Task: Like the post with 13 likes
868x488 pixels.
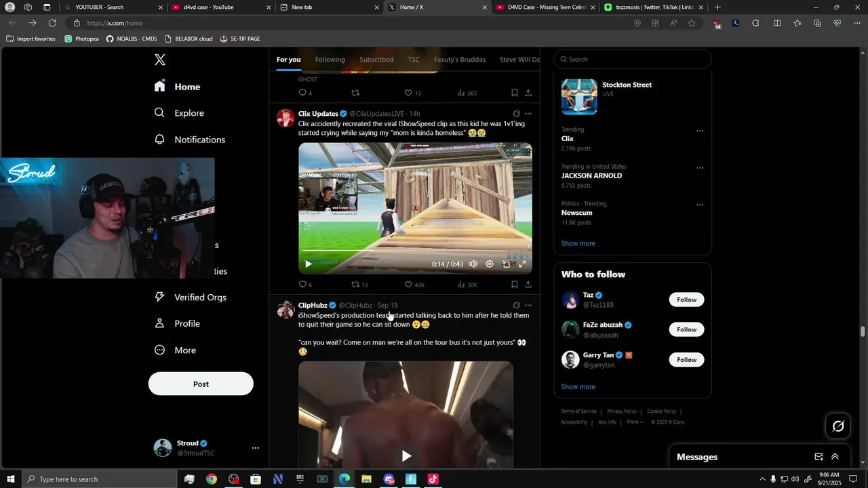Action: pyautogui.click(x=412, y=93)
